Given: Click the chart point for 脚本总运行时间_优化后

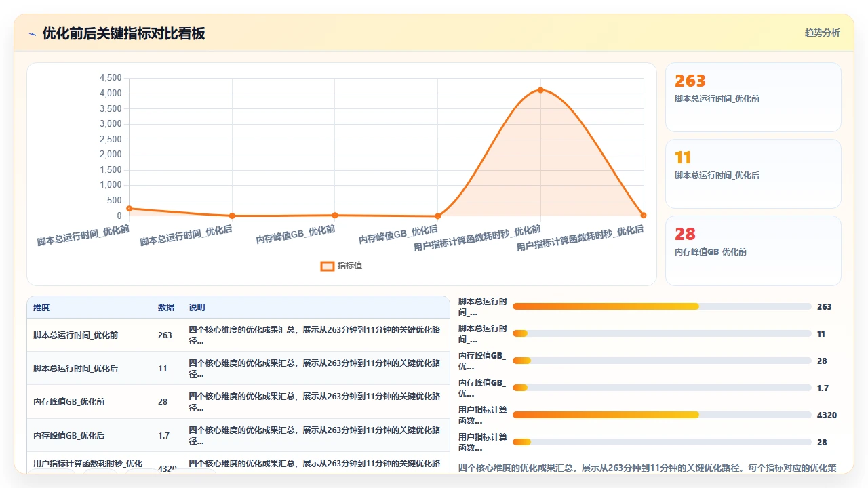Looking at the screenshot, I should [232, 216].
